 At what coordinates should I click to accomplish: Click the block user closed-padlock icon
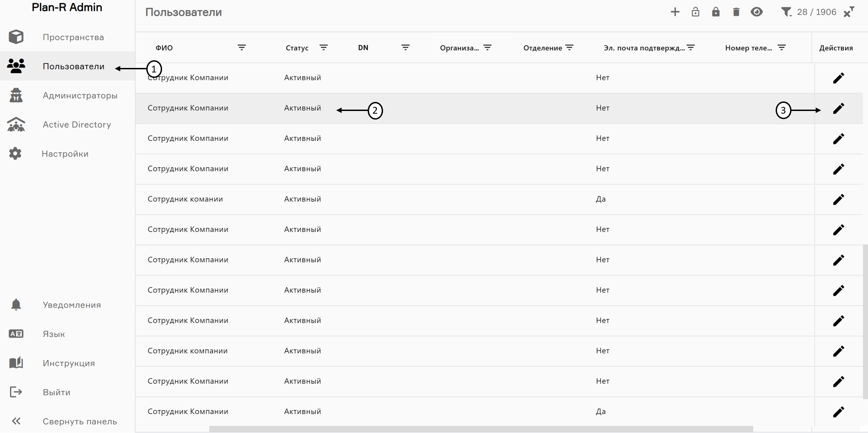tap(715, 12)
